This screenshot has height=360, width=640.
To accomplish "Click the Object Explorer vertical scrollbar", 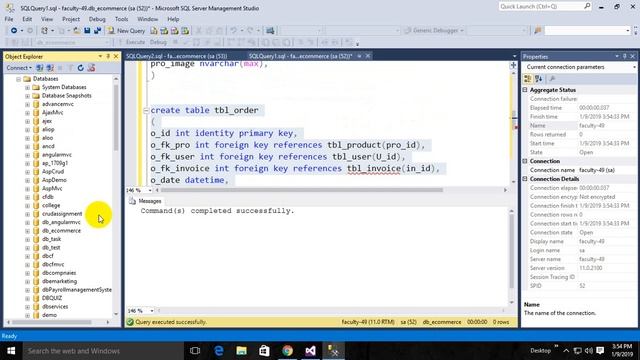I will point(116,118).
